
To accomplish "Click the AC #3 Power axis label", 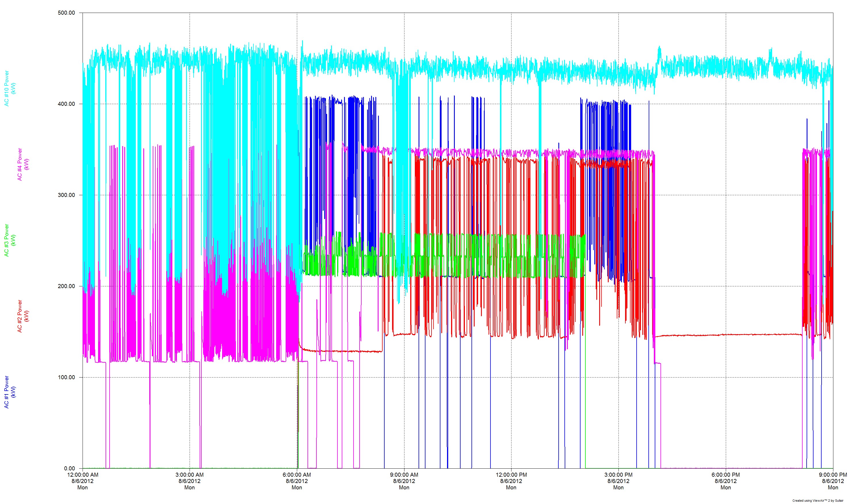I will (x=9, y=240).
